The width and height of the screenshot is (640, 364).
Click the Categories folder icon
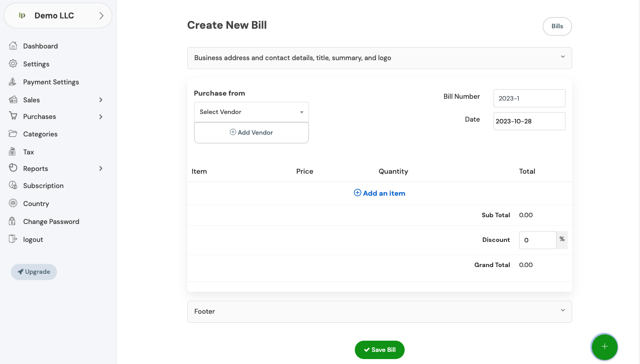(x=13, y=134)
